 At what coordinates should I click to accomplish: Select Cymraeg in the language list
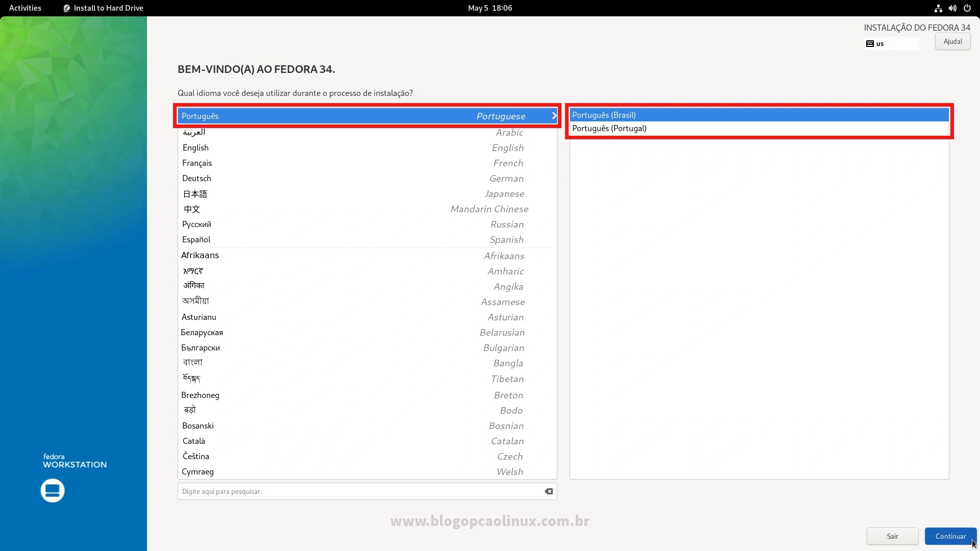(367, 471)
